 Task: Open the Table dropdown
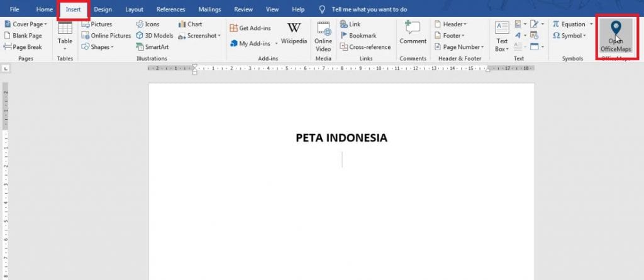[65, 36]
